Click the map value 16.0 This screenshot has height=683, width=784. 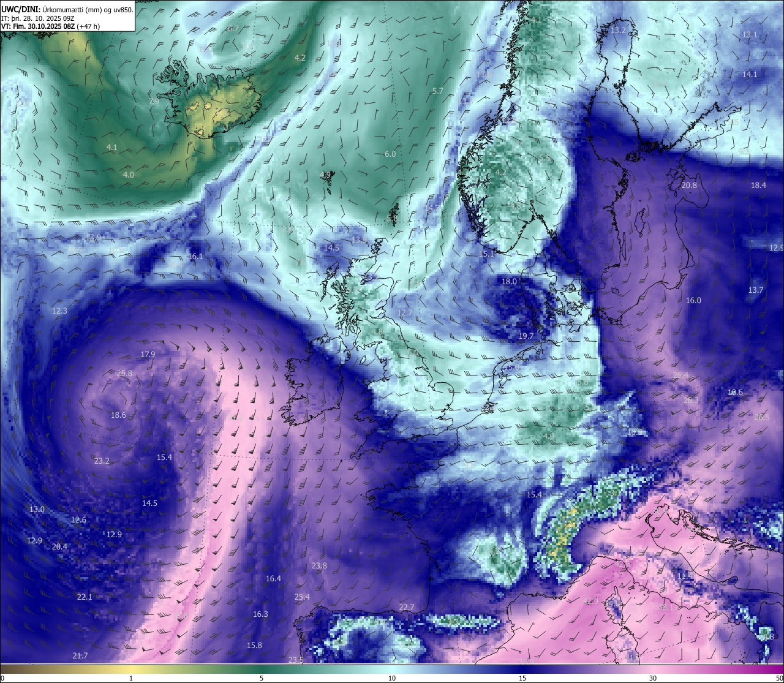[693, 300]
